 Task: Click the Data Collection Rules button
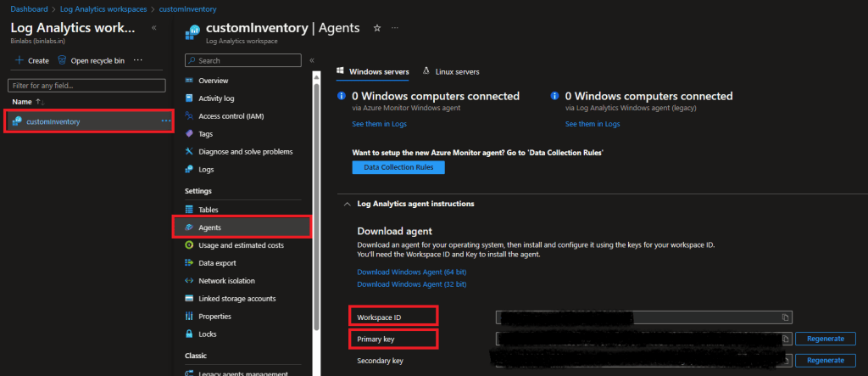(398, 167)
